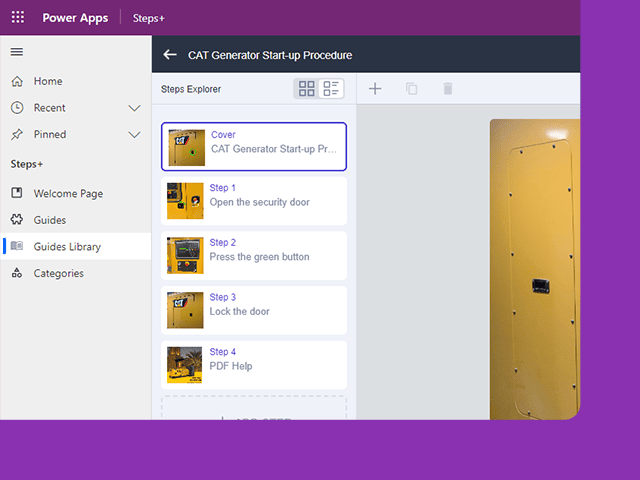The height and width of the screenshot is (480, 640).
Task: Collapse the sidebar with hamburger icon
Action: (x=17, y=52)
